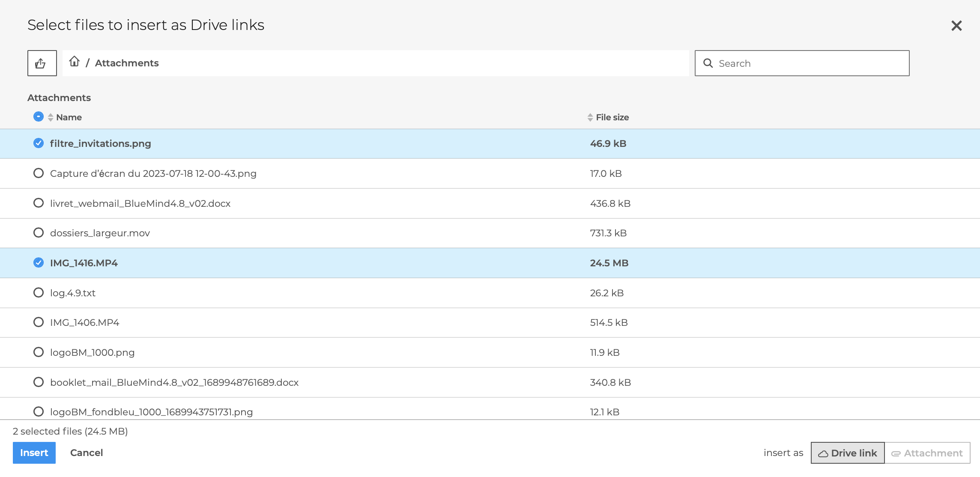Click the search magnifier icon

tap(708, 63)
